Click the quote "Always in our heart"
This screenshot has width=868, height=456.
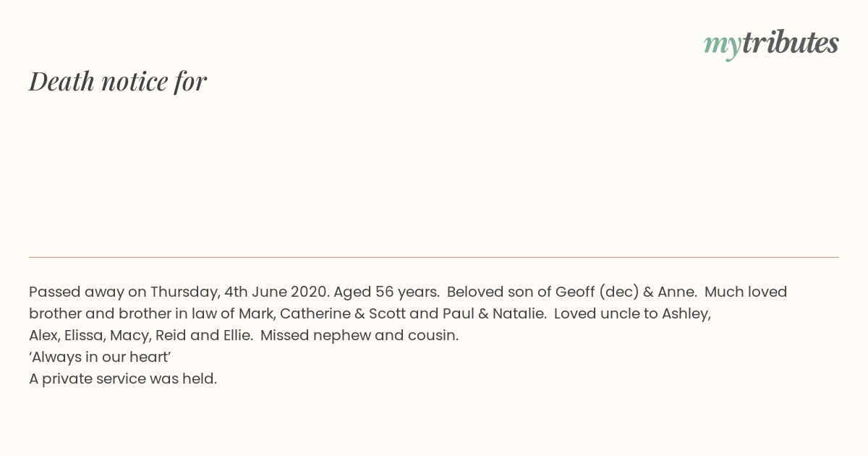coord(100,357)
